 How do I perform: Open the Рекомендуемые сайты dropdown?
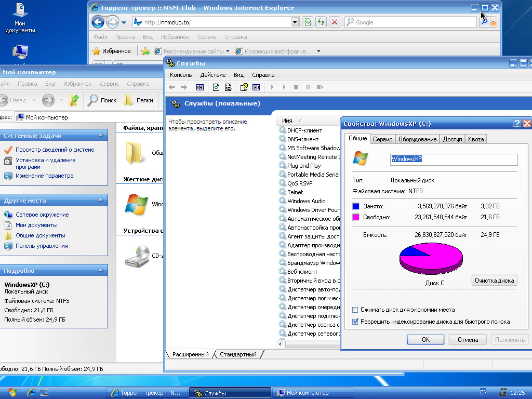click(228, 51)
